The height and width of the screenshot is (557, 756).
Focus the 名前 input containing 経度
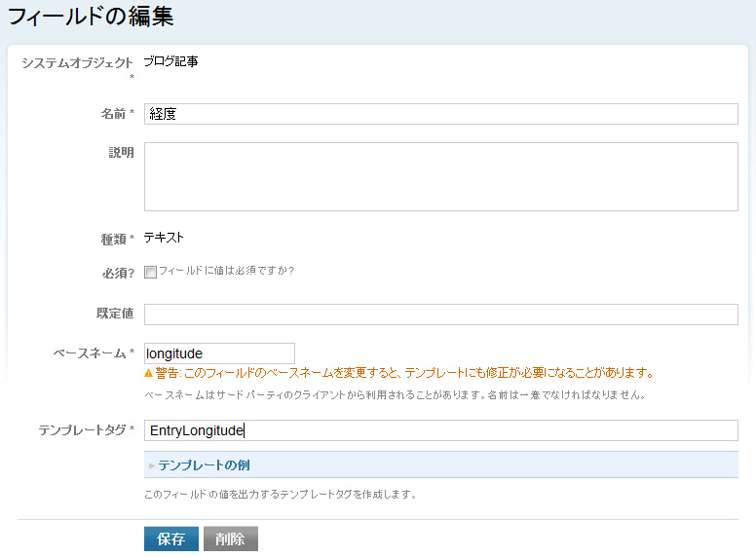440,114
